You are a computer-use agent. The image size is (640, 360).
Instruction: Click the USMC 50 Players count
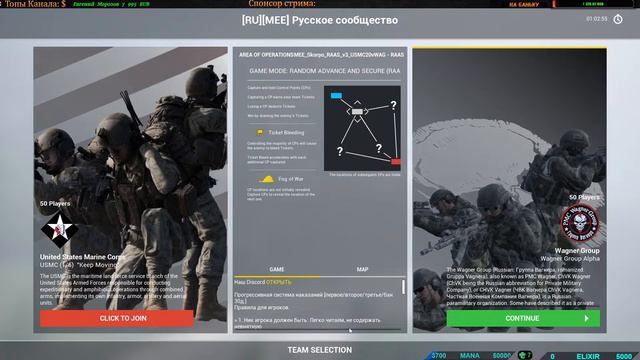(55, 203)
